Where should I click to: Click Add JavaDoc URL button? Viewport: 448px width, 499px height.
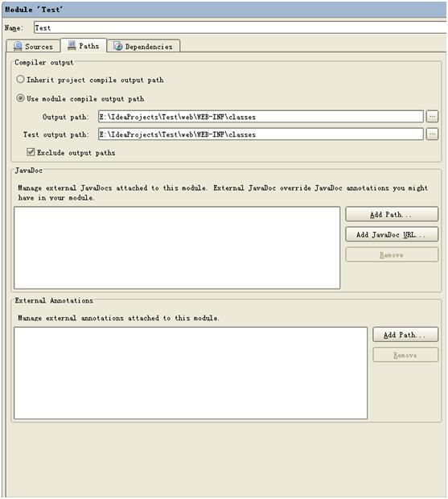392,234
